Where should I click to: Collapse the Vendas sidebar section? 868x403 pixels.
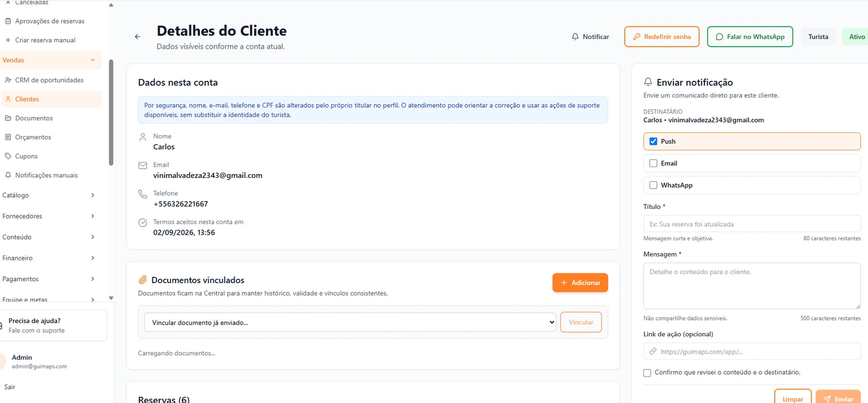(51, 60)
